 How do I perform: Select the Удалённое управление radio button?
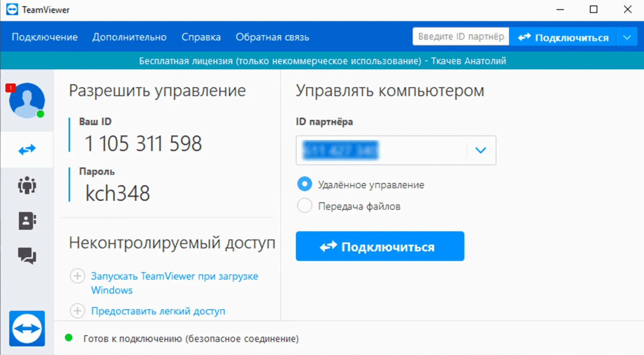[x=305, y=184]
